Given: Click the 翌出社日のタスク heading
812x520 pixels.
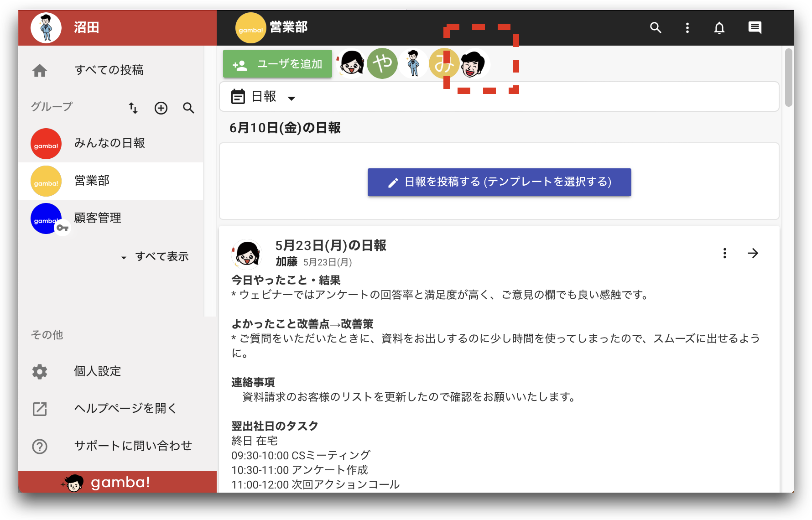Looking at the screenshot, I should 275,426.
